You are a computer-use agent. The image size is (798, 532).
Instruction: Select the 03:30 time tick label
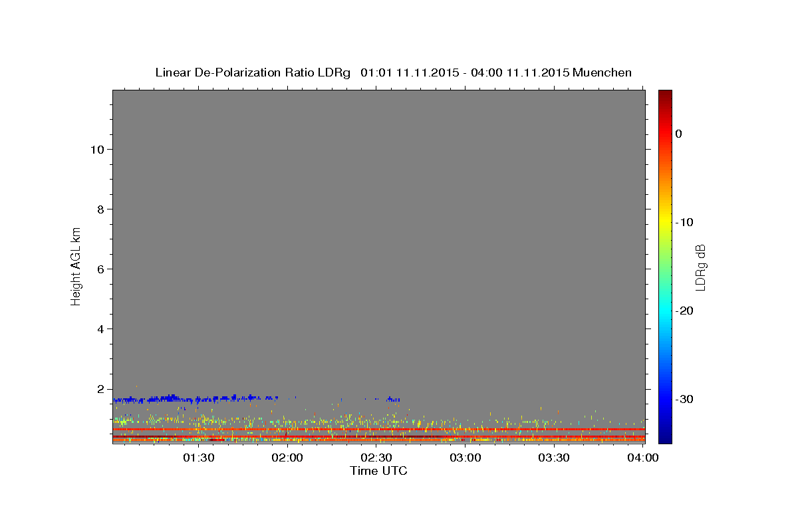point(554,458)
